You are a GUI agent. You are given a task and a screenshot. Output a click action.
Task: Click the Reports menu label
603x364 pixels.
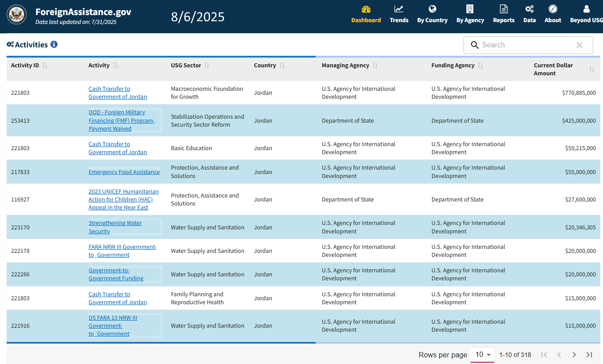pyautogui.click(x=504, y=20)
